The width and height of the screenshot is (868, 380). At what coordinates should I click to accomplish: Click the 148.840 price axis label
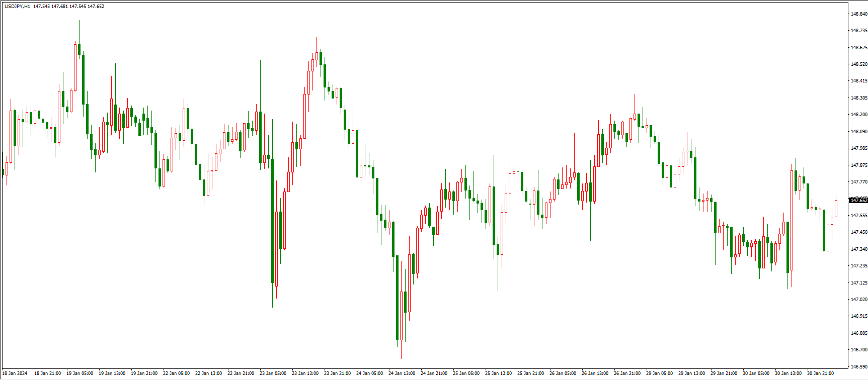click(x=858, y=14)
